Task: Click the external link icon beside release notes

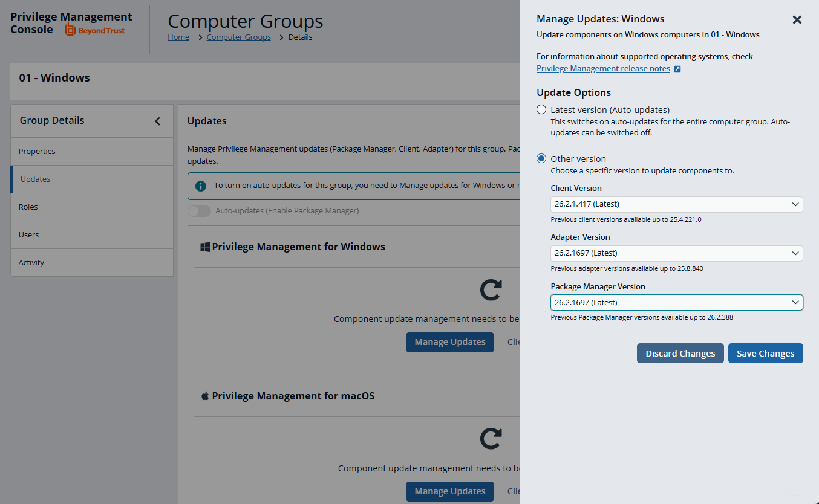Action: point(677,69)
